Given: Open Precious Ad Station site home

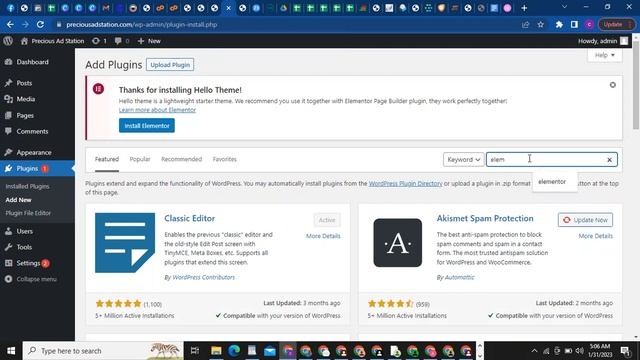Looking at the screenshot, I should click(52, 41).
